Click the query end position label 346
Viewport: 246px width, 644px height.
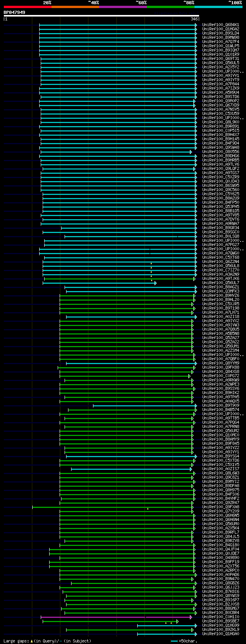(194, 19)
